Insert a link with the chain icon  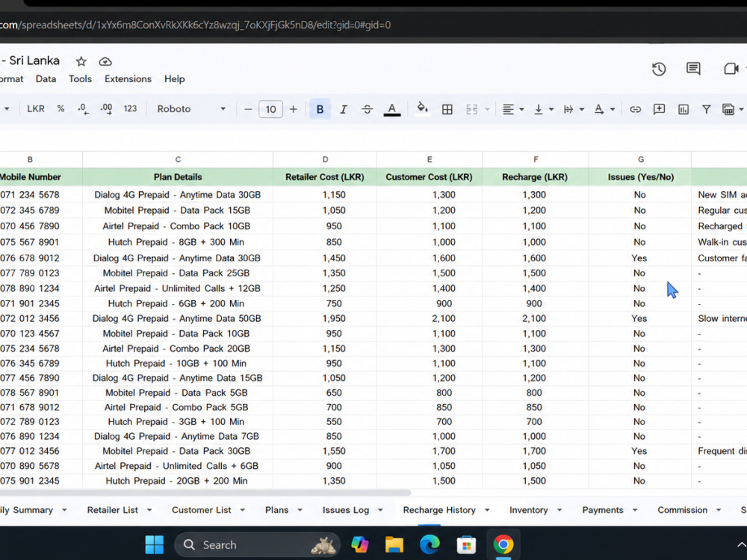[x=635, y=110]
